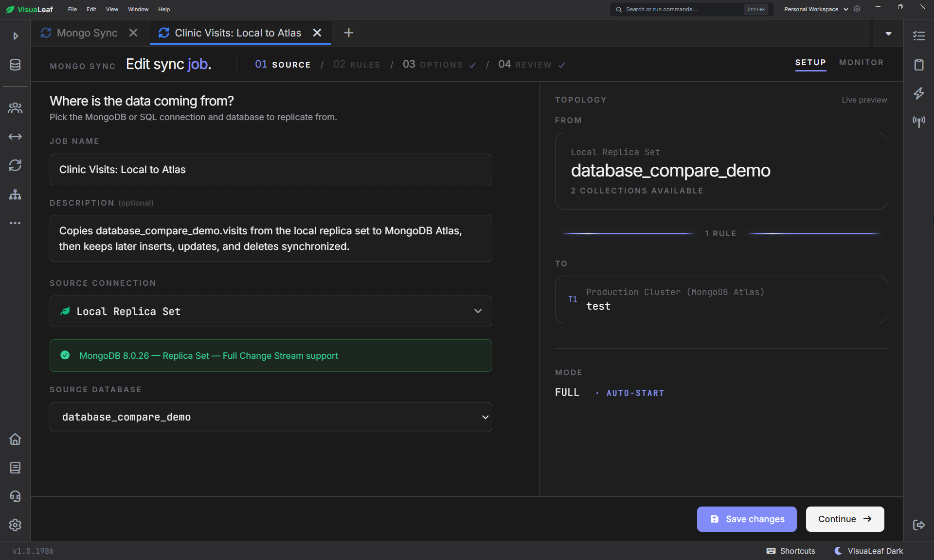Go to step 04 Review
The width and height of the screenshot is (934, 560).
coord(531,64)
